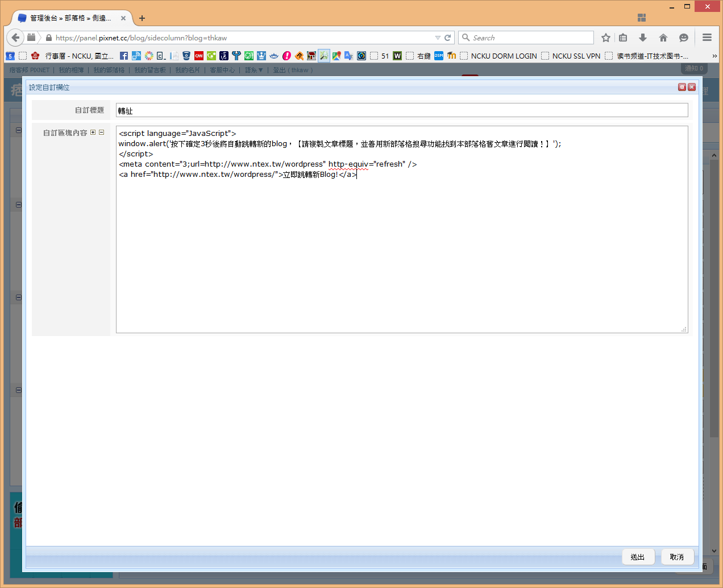This screenshot has width=723, height=588.
Task: Go back with the browser back arrow
Action: point(15,38)
